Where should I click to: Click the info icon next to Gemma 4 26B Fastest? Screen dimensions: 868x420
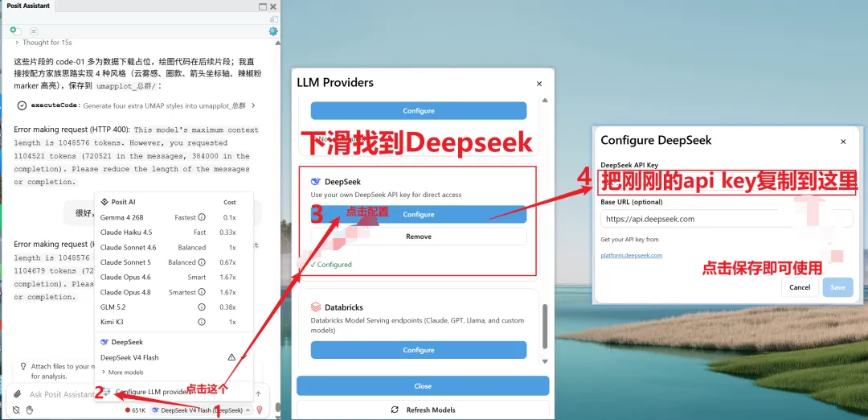202,217
